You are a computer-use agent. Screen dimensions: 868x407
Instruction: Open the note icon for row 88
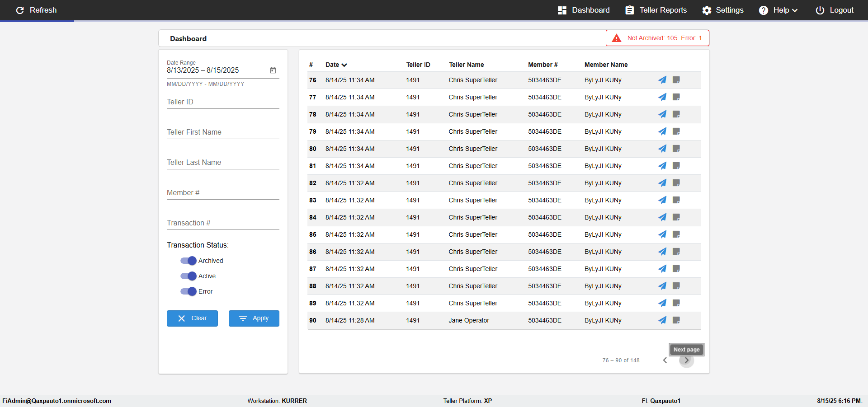[676, 286]
